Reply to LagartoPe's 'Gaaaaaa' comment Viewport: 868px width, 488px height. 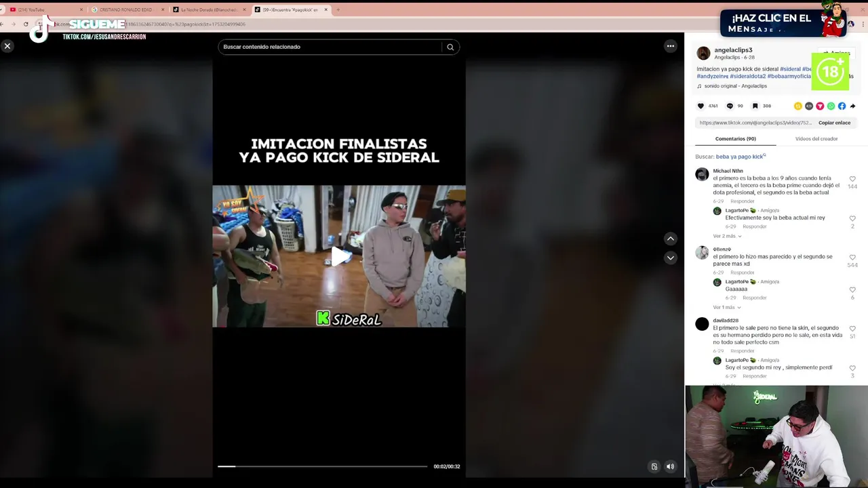pyautogui.click(x=755, y=298)
